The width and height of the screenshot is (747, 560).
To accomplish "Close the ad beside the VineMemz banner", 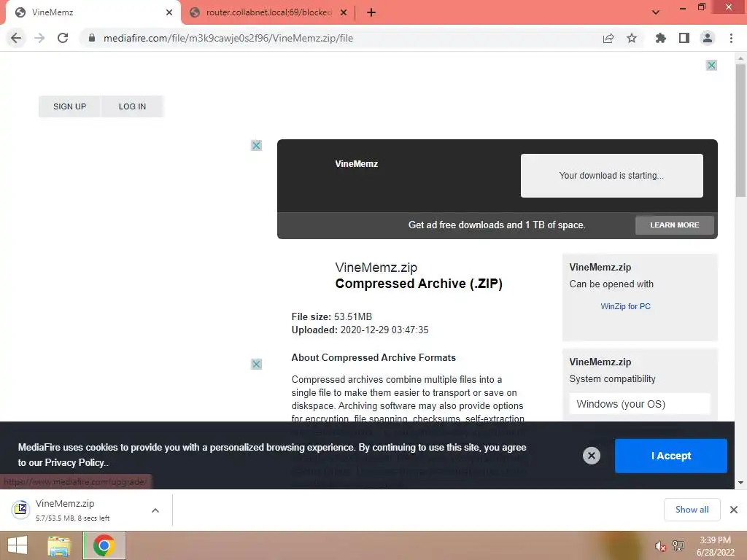I will (x=256, y=145).
